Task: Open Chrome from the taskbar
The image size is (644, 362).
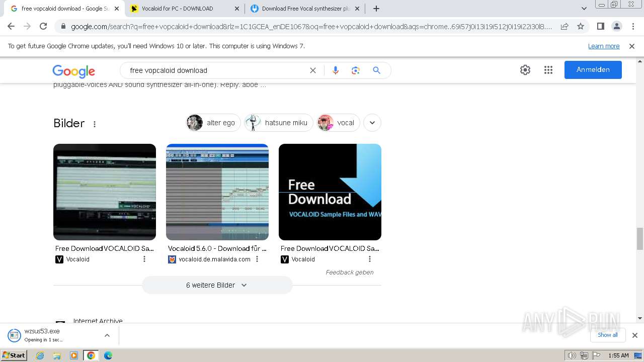Action: click(x=91, y=355)
